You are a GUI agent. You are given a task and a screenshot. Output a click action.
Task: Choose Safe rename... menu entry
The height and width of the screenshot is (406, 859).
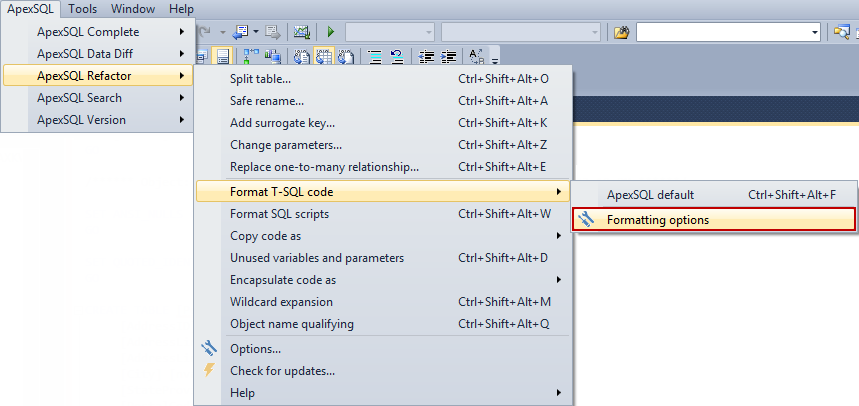click(382, 101)
